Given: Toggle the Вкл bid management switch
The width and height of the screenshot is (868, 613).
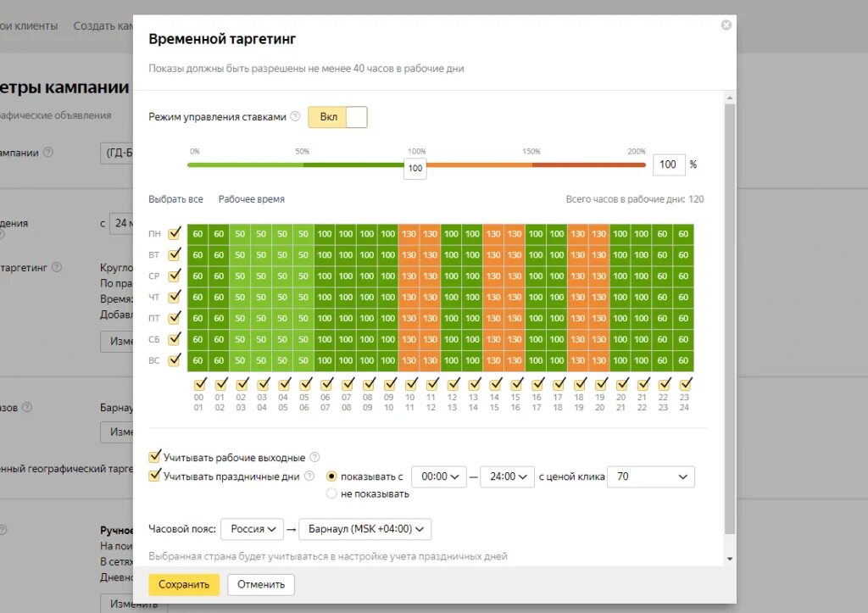Looking at the screenshot, I should point(337,117).
